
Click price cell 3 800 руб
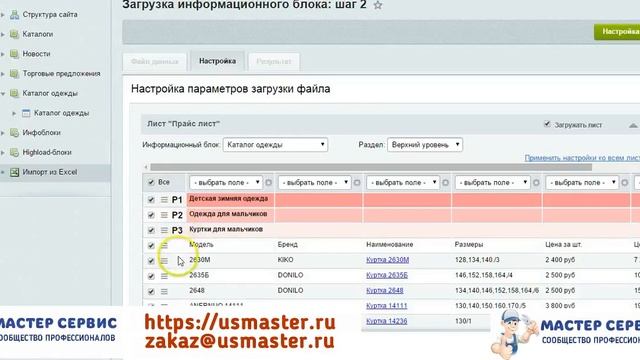coord(560,306)
